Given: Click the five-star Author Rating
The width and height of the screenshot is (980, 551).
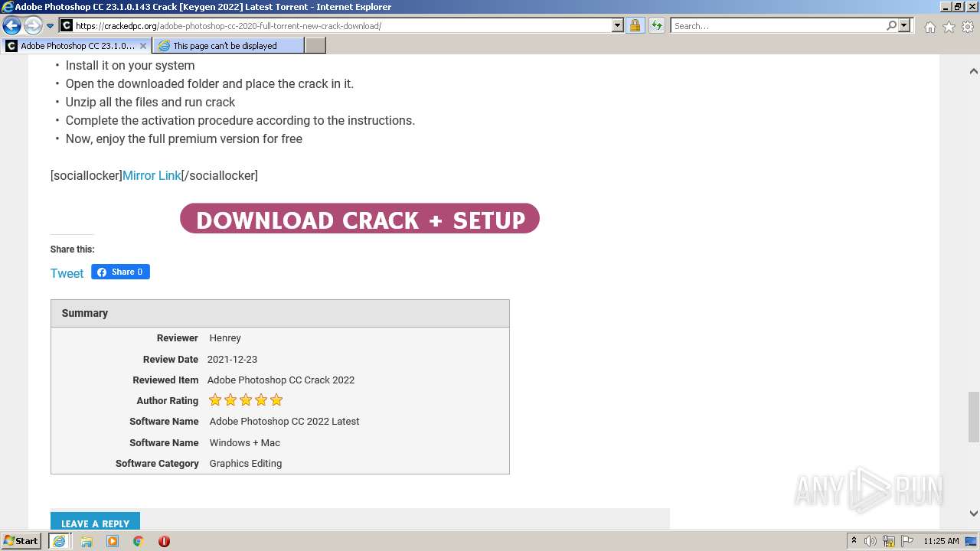Looking at the screenshot, I should pyautogui.click(x=246, y=400).
